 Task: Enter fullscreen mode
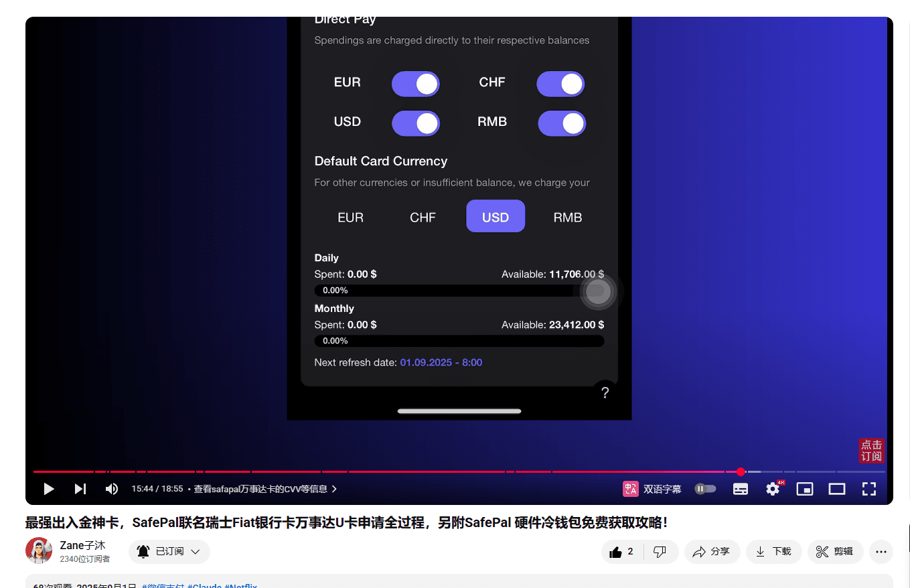coord(869,489)
